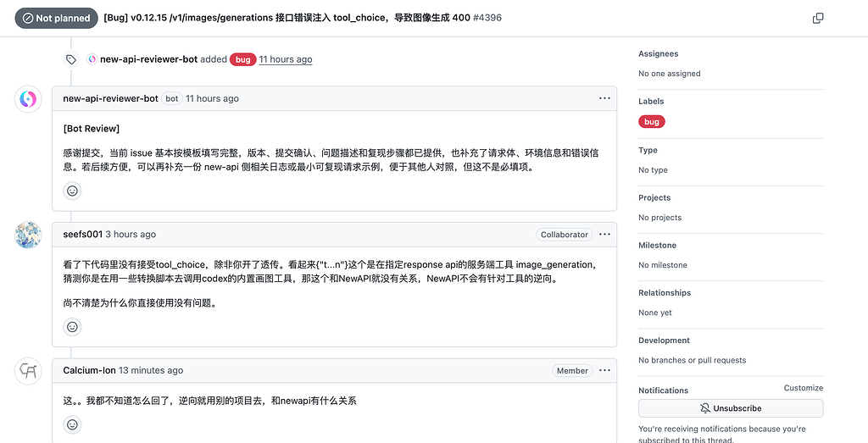Click the No milestone text
The width and height of the screenshot is (868, 443).
click(663, 265)
